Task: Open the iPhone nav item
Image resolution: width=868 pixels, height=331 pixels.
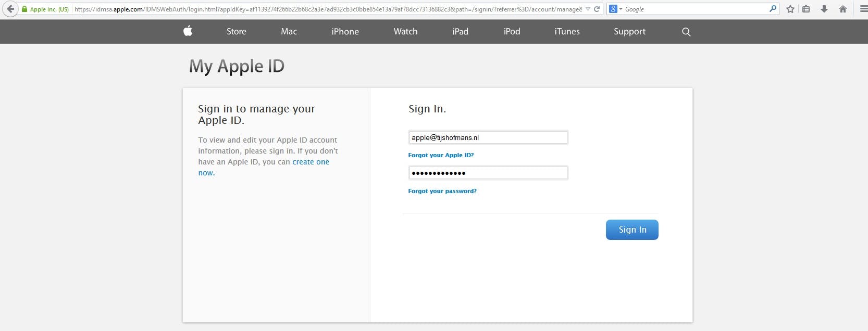Action: pos(345,32)
